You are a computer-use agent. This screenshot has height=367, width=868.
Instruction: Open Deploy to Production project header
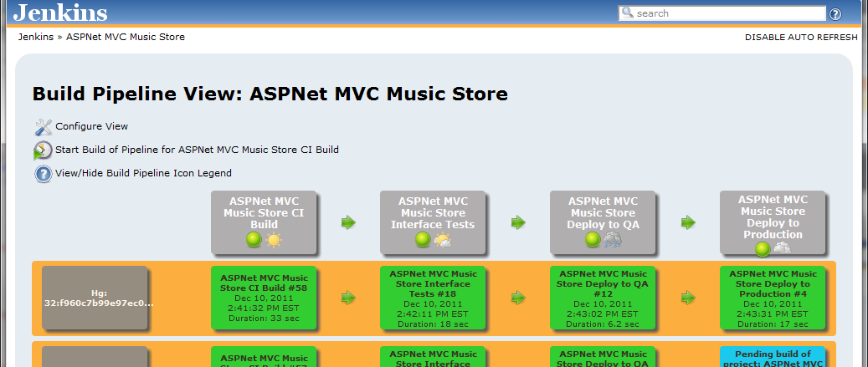pyautogui.click(x=773, y=217)
